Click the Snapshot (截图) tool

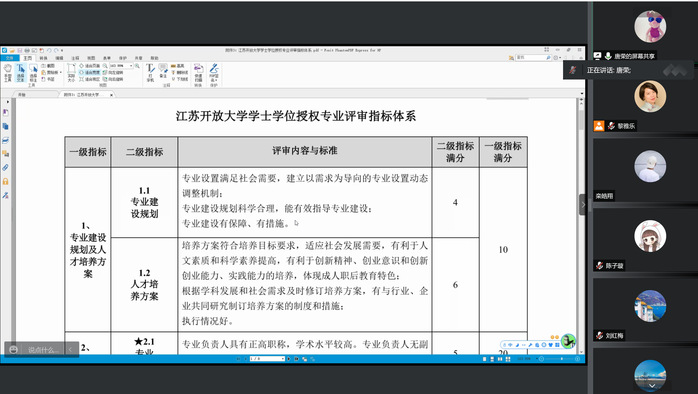[x=49, y=66]
